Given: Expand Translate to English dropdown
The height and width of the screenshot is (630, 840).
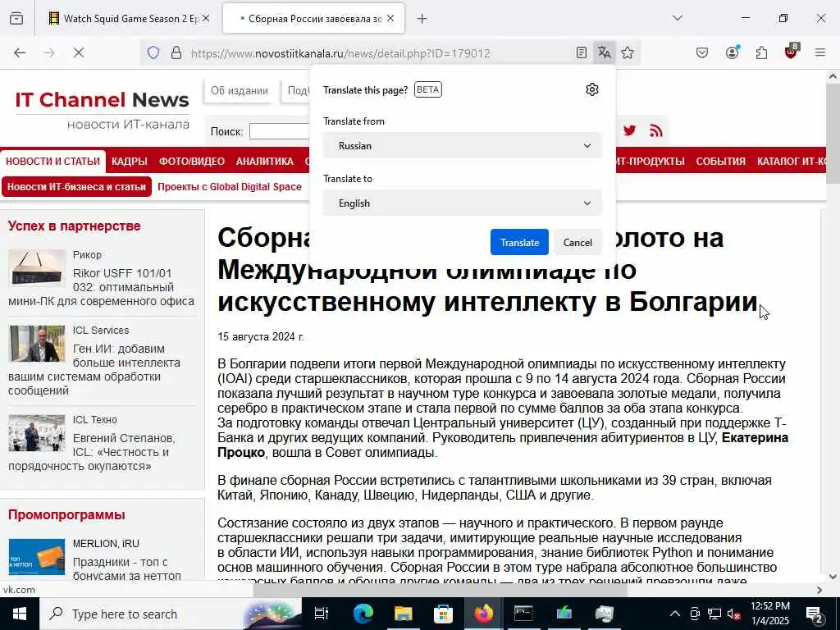Looking at the screenshot, I should point(463,203).
